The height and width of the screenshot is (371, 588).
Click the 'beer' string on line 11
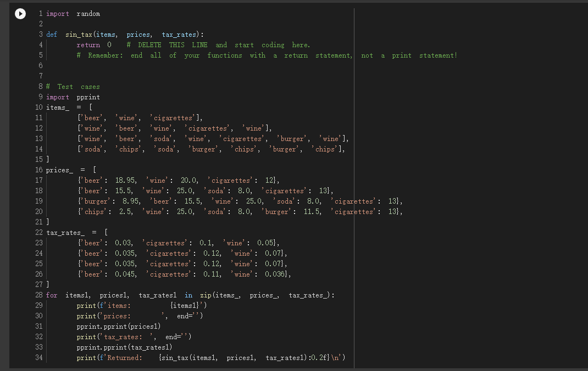click(91, 117)
